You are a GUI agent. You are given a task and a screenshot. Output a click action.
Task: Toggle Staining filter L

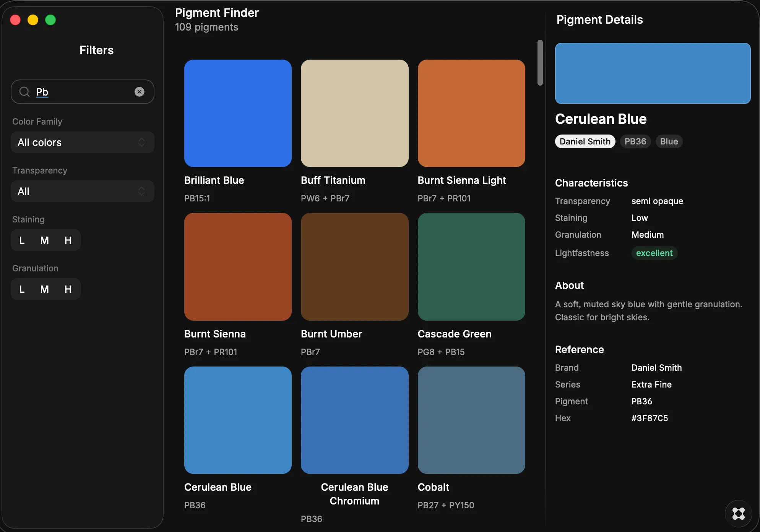click(22, 240)
